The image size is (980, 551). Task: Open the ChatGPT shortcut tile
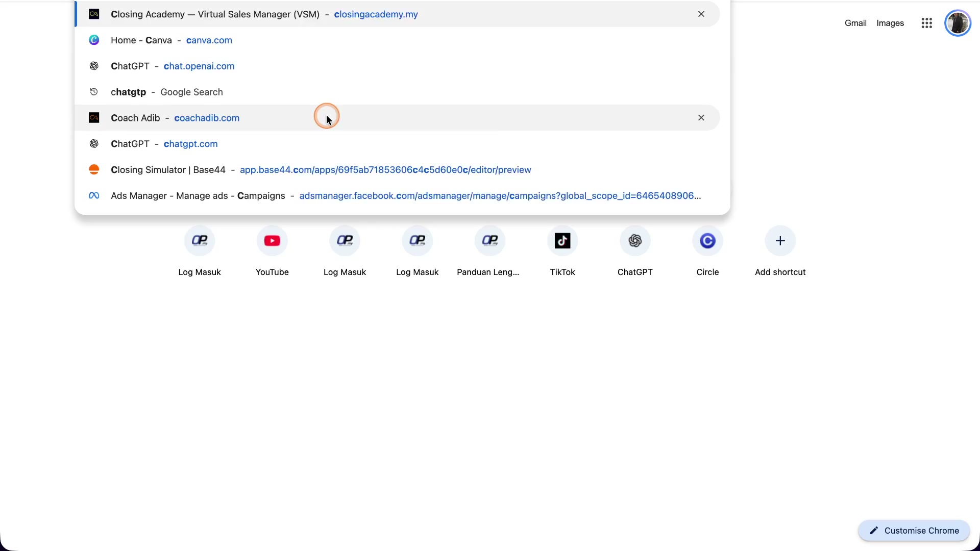(x=635, y=251)
